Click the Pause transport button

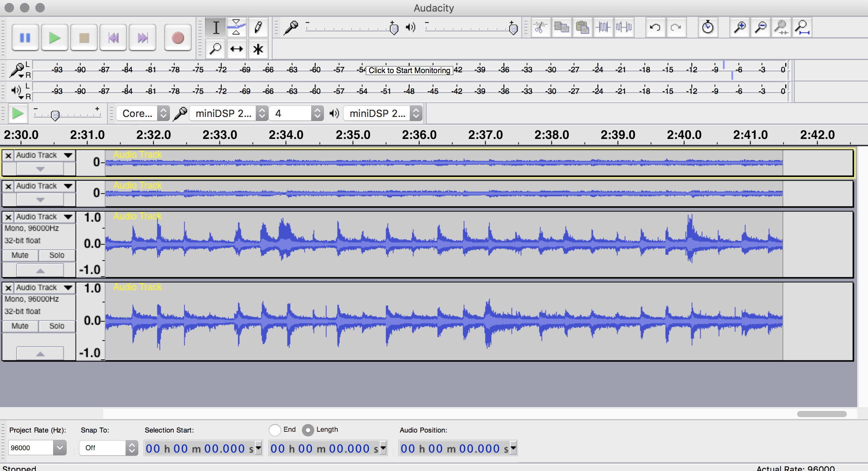click(x=25, y=38)
